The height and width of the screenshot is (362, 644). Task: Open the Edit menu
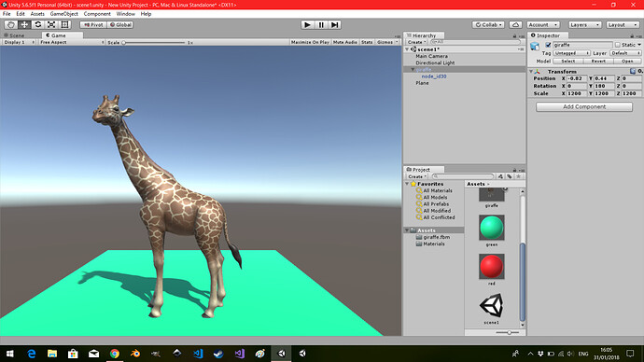pos(21,14)
